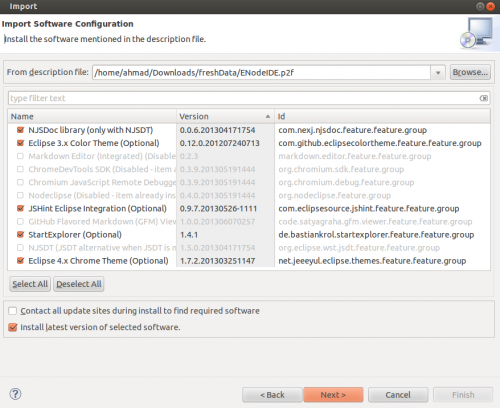500x408 pixels.
Task: Select version 0.2.3 cell
Action: click(189, 156)
